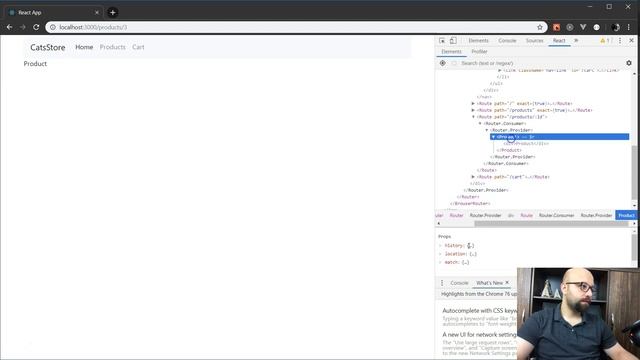Switch to the React Profiler sub-tab
The image size is (640, 360).
[x=479, y=51]
